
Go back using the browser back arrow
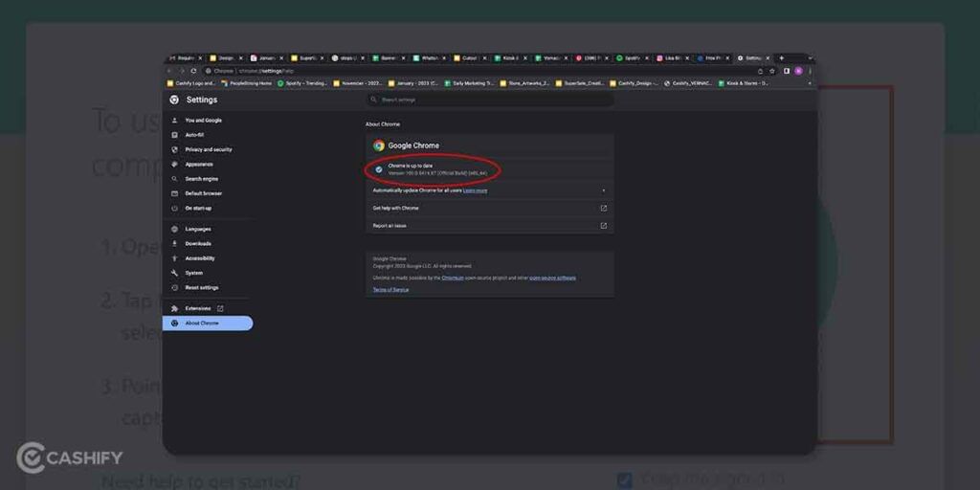[170, 71]
